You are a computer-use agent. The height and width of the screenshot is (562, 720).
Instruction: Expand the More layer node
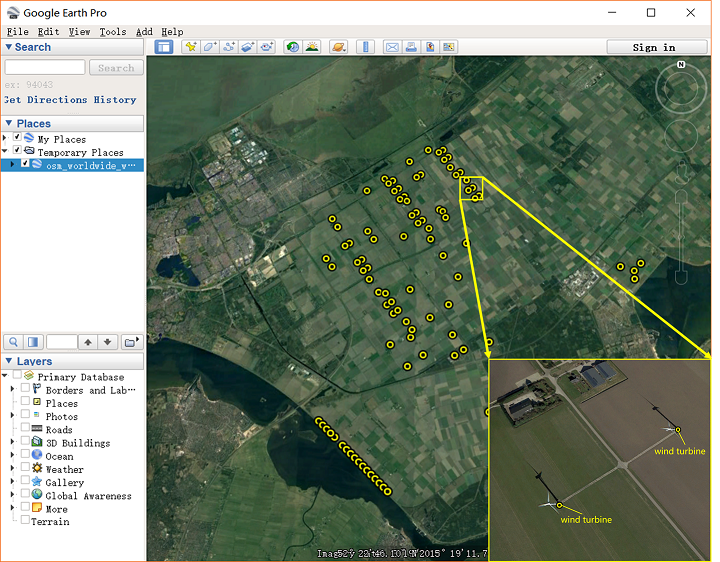point(12,508)
